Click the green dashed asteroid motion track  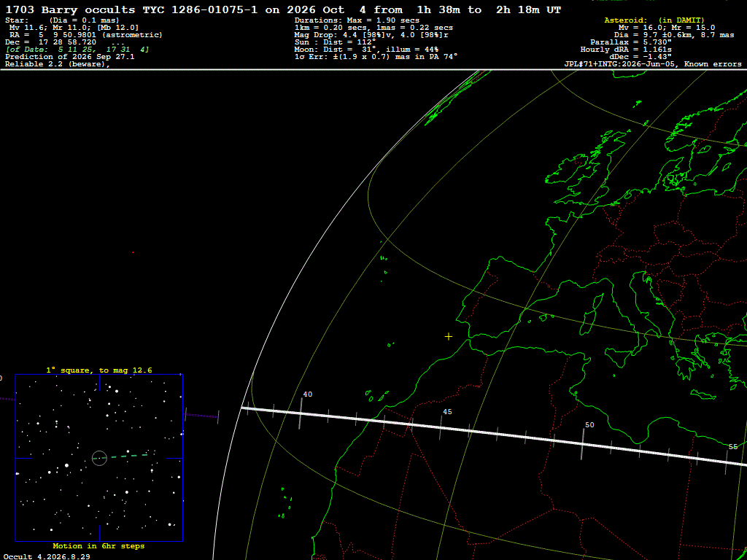[127, 456]
